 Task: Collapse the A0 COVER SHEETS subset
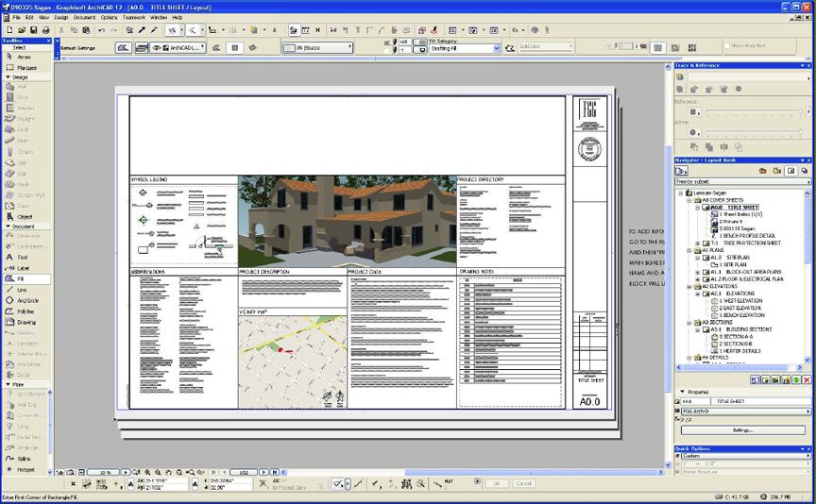tap(689, 200)
